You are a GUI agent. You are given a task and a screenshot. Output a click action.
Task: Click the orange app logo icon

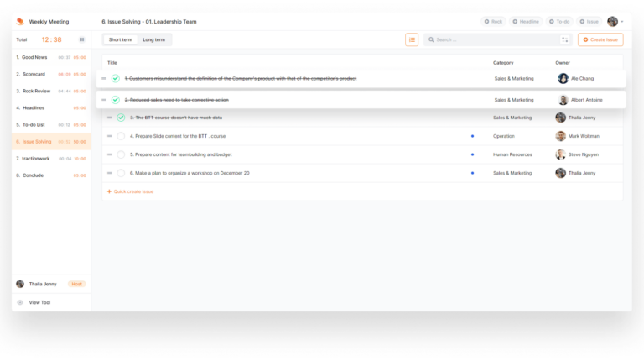coord(20,21)
